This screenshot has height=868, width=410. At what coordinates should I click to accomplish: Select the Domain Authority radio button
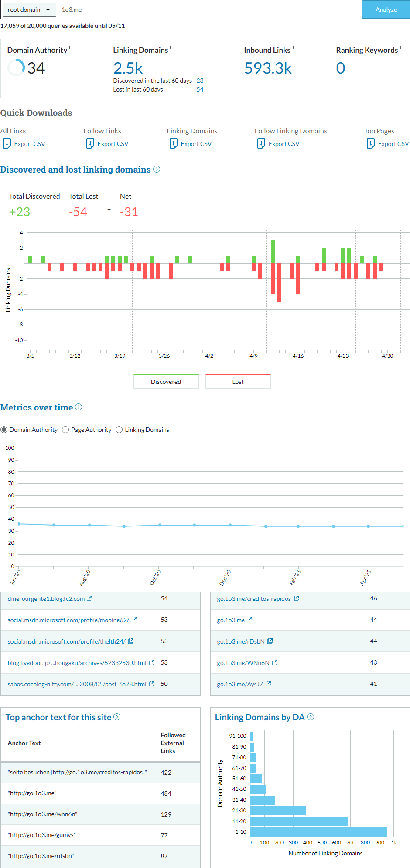pyautogui.click(x=4, y=430)
